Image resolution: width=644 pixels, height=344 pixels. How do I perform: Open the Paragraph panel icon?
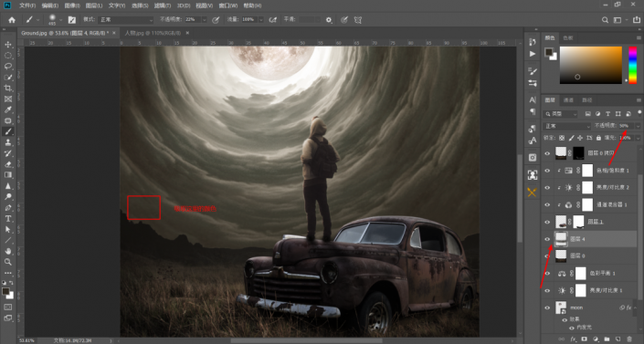533,111
